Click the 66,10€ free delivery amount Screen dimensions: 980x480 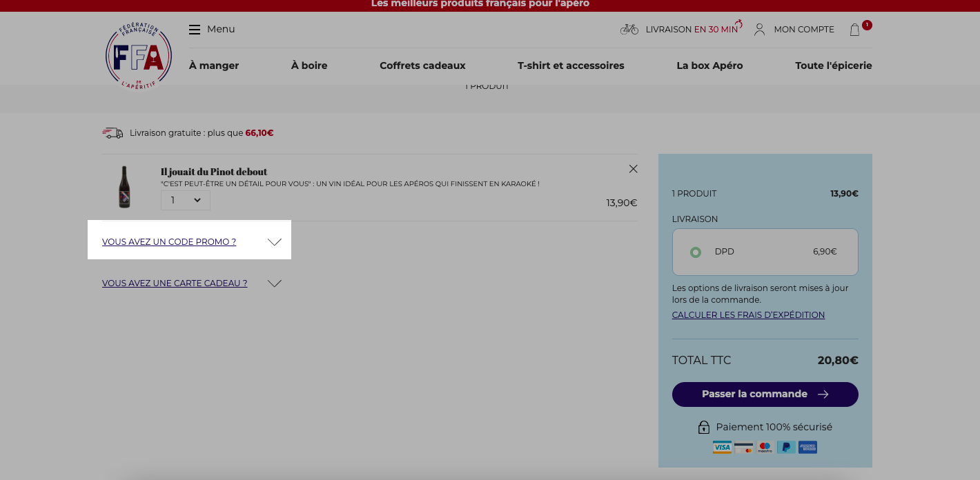pos(259,133)
